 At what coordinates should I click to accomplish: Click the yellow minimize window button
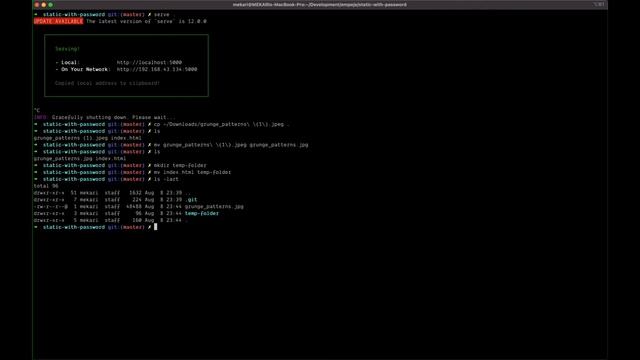click(x=44, y=5)
